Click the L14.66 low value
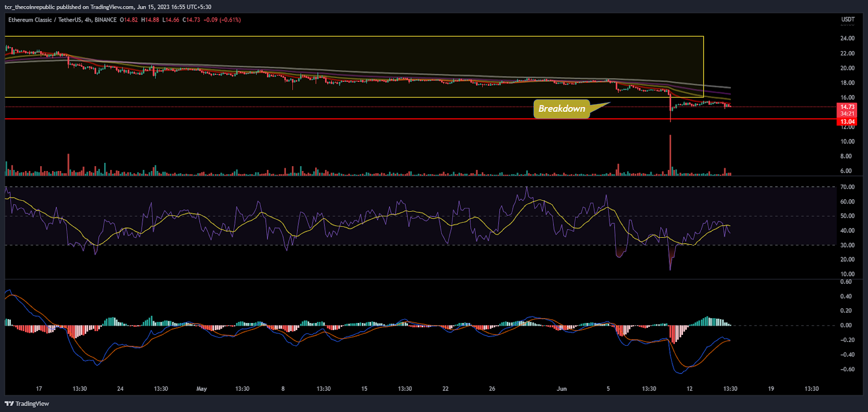Screen dimensions: 868x412 click(x=171, y=20)
